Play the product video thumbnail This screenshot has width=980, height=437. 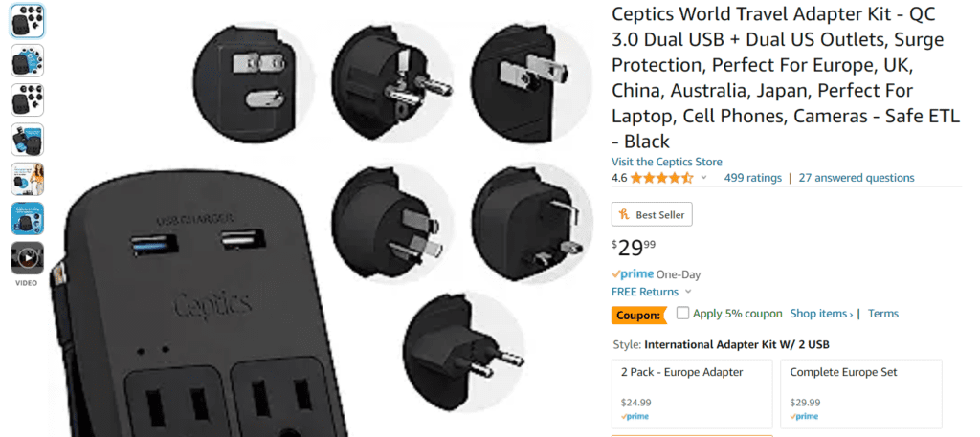pos(27,258)
